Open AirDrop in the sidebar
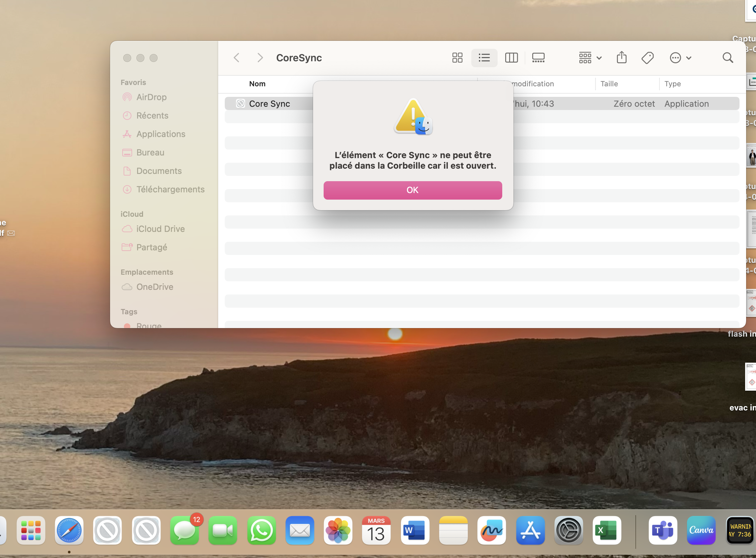Viewport: 756px width, 558px height. point(151,97)
